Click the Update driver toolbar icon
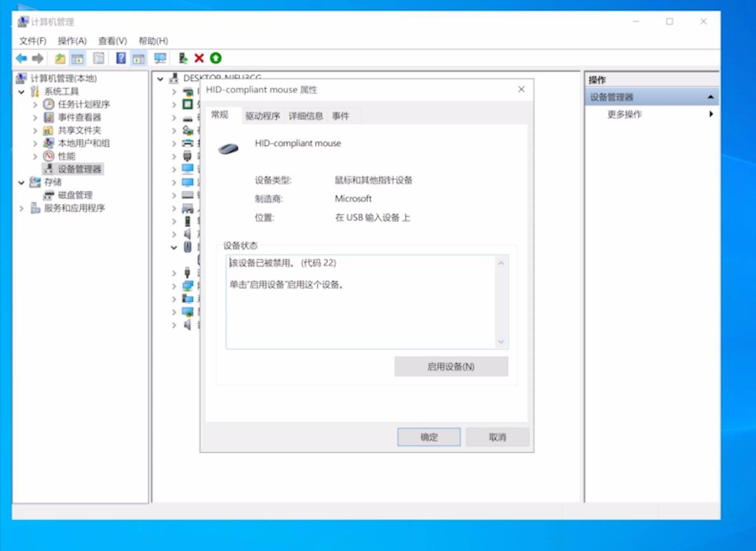This screenshot has height=551, width=756. (183, 59)
